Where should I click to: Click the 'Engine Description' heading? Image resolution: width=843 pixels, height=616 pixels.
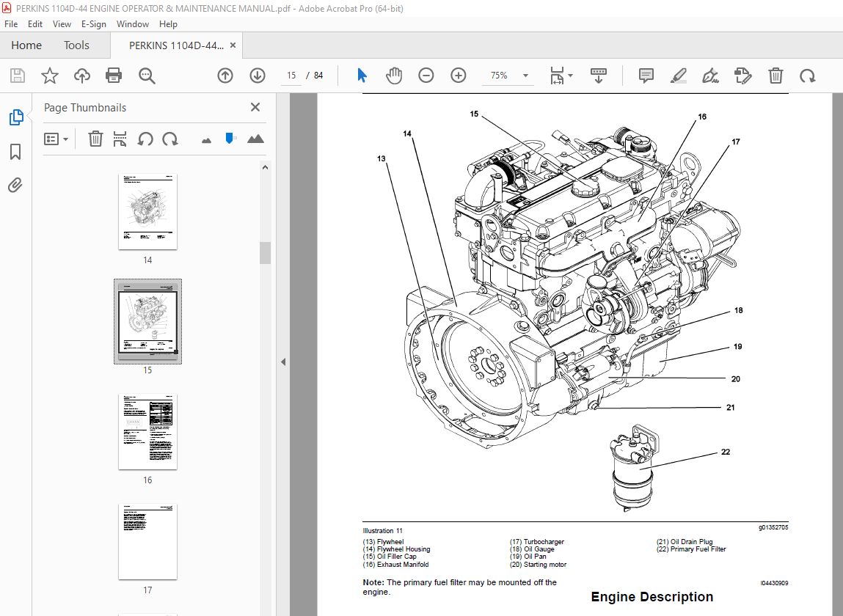tap(652, 597)
